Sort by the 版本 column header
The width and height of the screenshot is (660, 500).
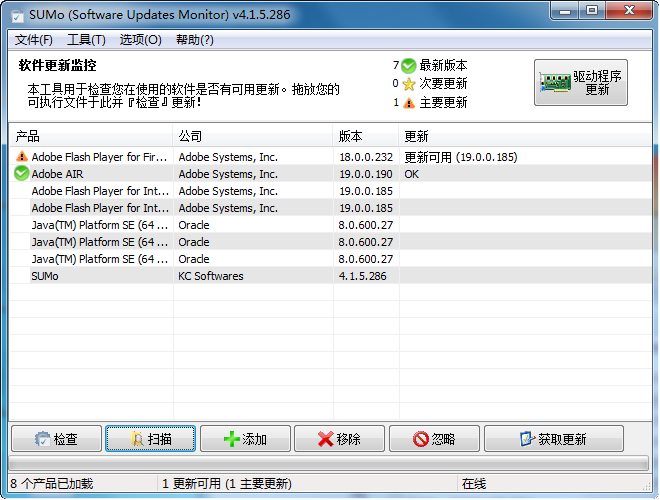[366, 136]
